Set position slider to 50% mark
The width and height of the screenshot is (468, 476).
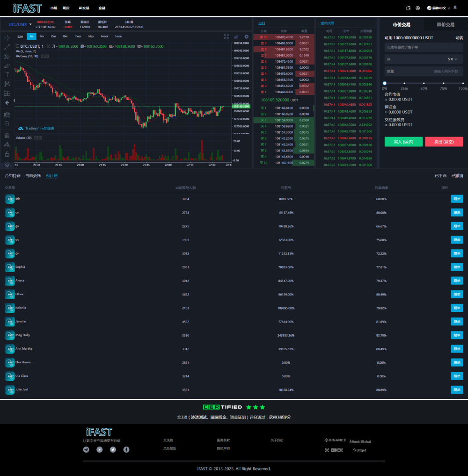424,83
